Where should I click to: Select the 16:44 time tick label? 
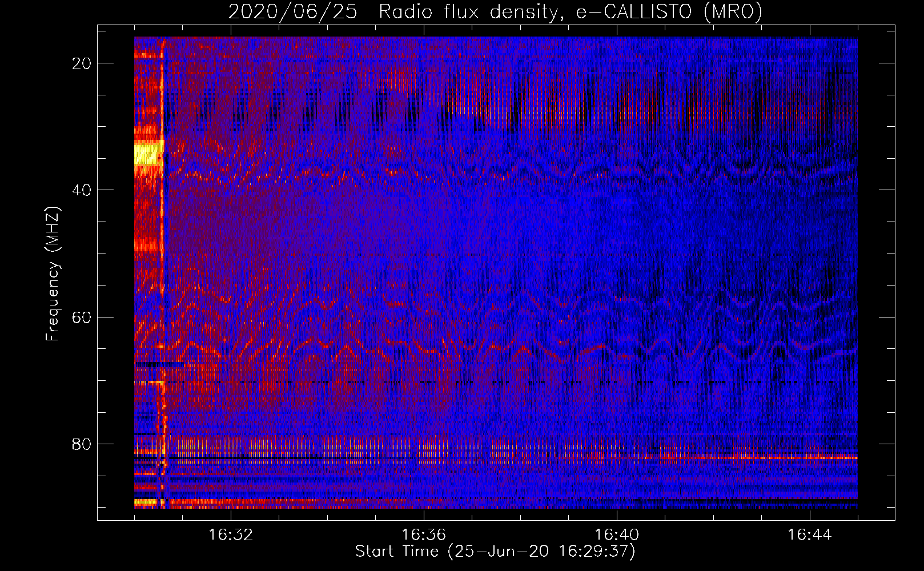[x=810, y=535]
